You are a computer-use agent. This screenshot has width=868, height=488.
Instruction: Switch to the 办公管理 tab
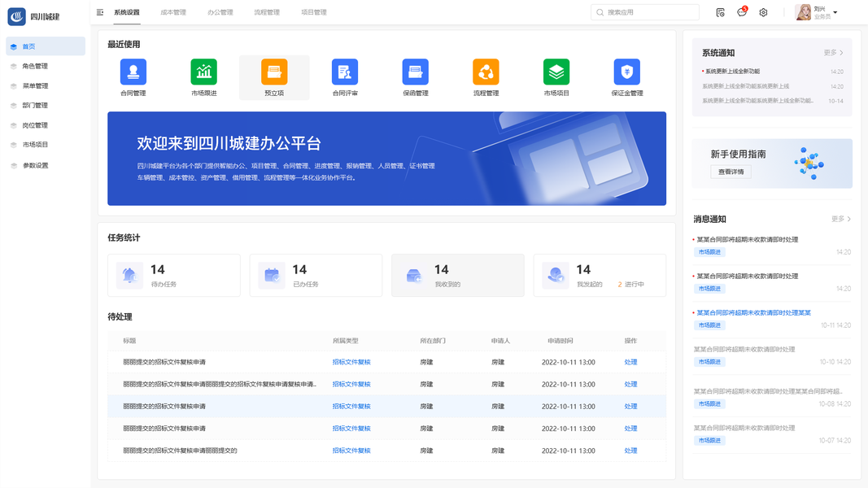tap(220, 12)
